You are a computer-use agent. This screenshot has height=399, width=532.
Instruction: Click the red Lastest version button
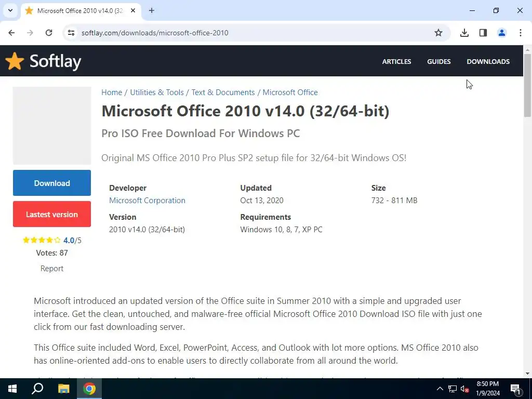click(52, 214)
